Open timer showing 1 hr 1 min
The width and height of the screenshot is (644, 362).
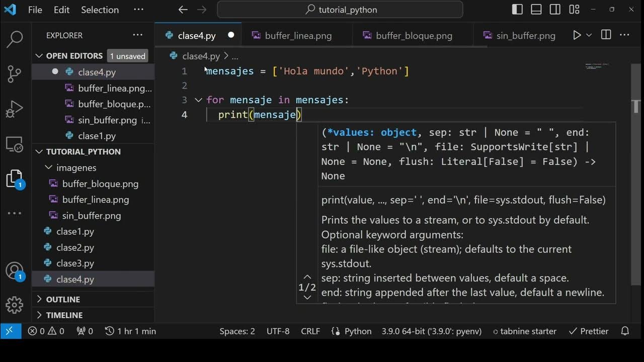[x=130, y=331]
